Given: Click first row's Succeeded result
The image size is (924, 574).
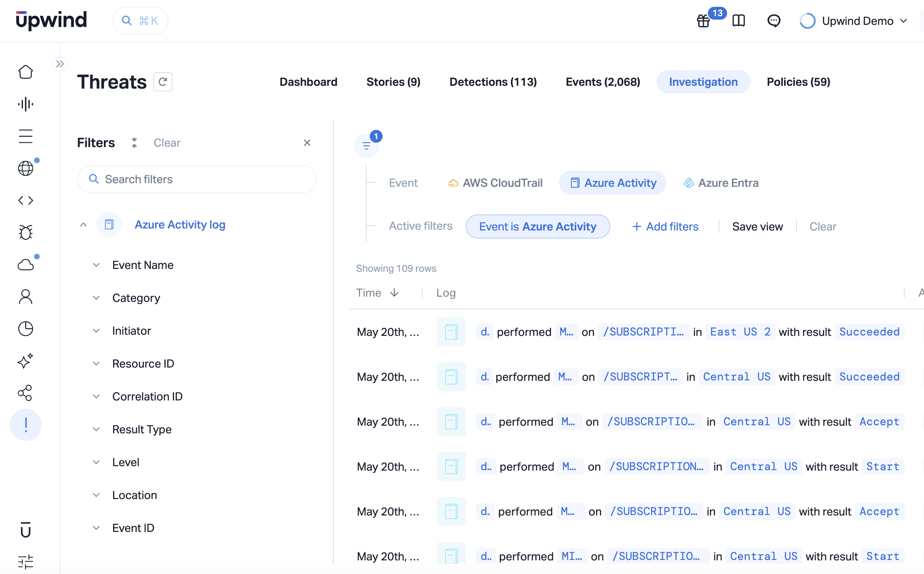Looking at the screenshot, I should [x=869, y=332].
